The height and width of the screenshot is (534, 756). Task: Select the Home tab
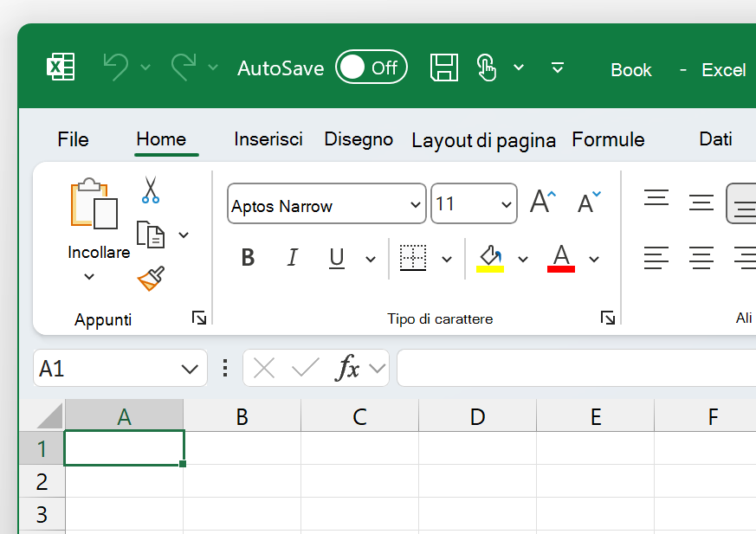point(161,138)
